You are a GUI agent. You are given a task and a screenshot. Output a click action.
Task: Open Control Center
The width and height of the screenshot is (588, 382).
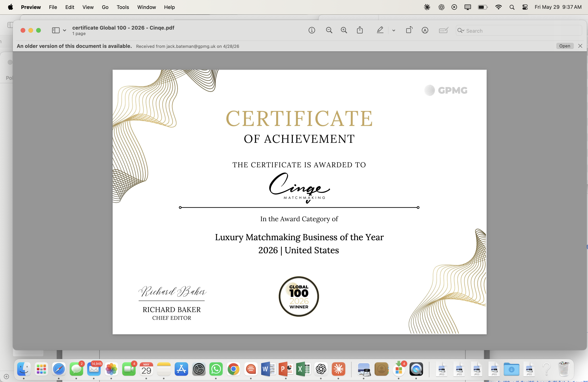(525, 7)
